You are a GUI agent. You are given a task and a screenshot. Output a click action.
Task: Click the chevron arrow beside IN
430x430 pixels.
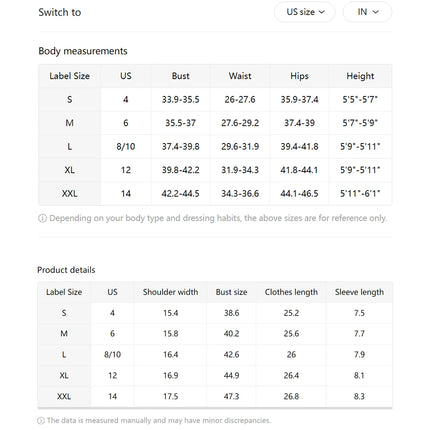[376, 12]
